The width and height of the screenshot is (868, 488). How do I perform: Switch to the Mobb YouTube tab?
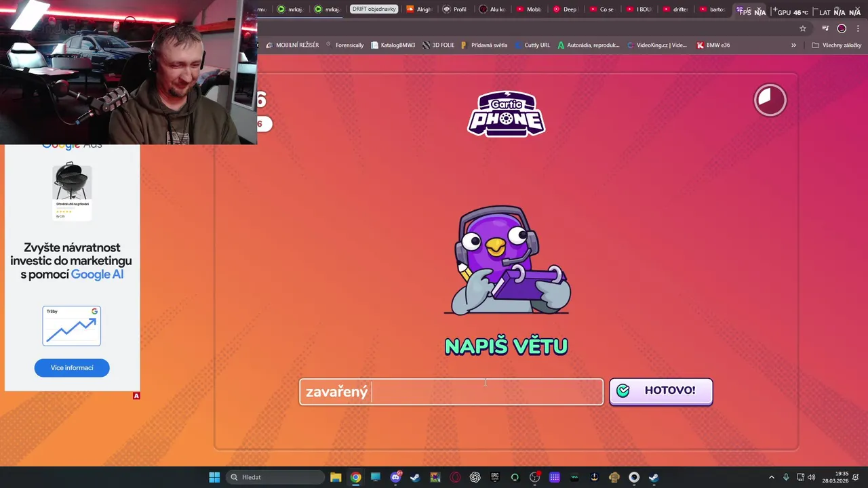529,9
